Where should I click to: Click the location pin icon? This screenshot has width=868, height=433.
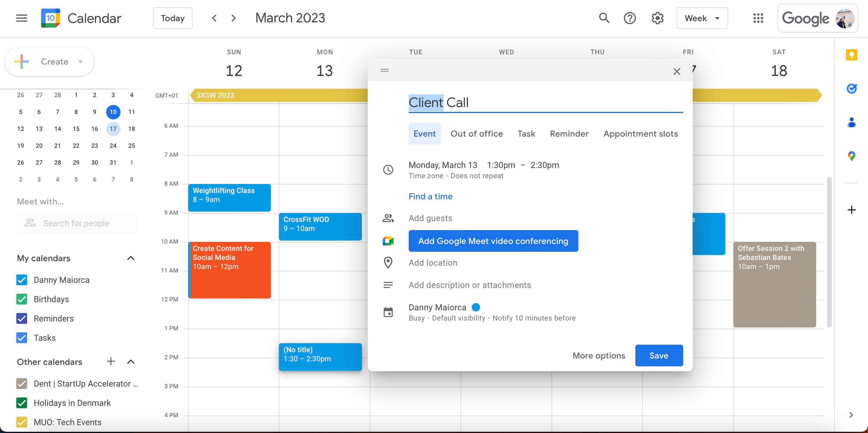(x=388, y=263)
